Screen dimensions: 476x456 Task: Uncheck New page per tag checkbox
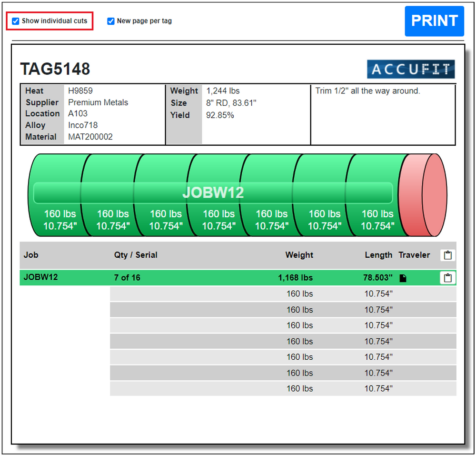point(111,21)
